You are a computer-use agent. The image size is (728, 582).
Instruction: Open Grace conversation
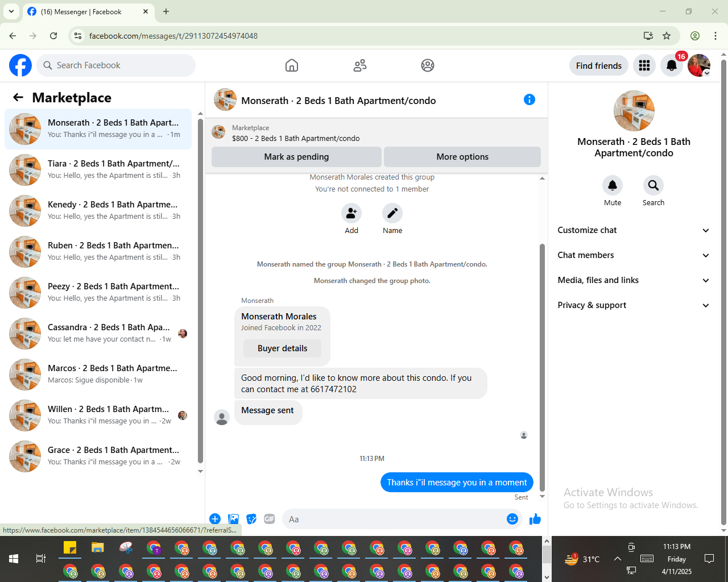coord(98,456)
